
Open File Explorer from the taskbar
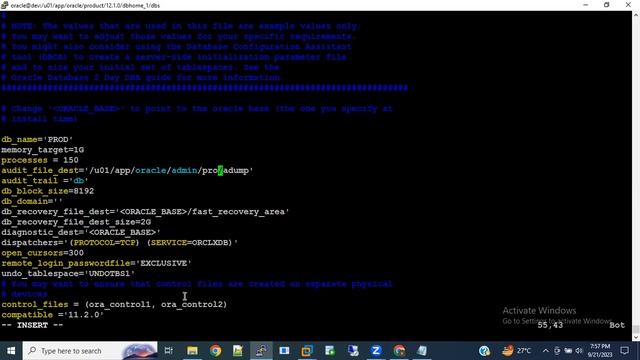tap(192, 351)
